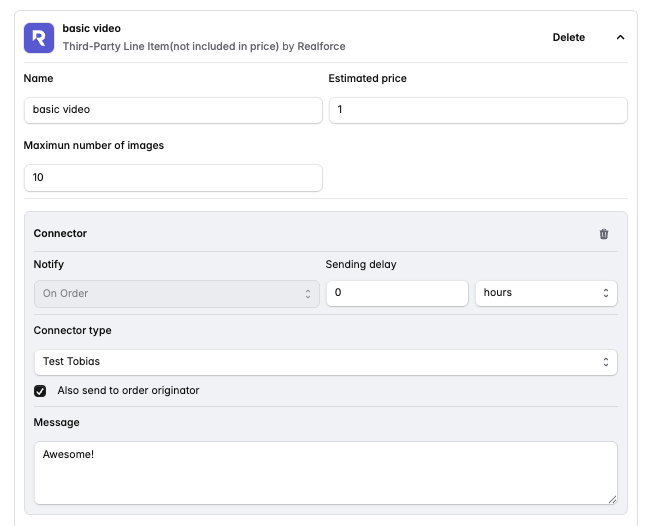Click the Sending delay value field
Screen dimensions: 646x526
click(x=397, y=293)
